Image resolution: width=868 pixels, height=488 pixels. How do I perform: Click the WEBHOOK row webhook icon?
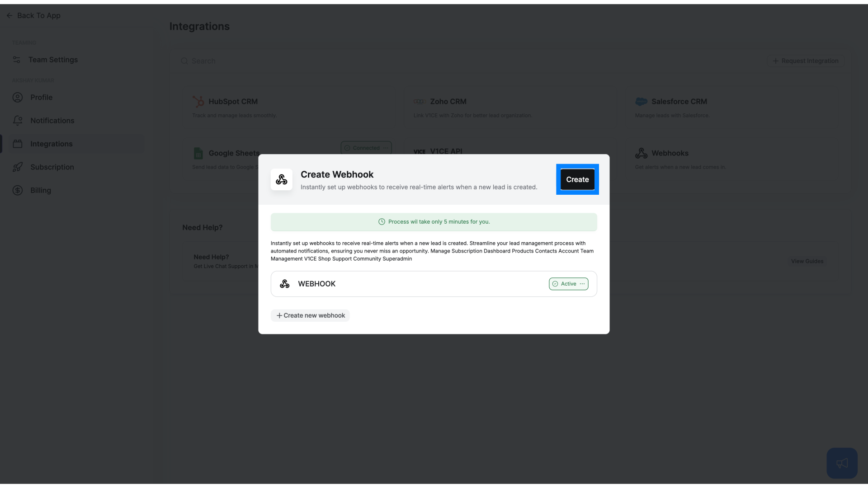tap(284, 284)
